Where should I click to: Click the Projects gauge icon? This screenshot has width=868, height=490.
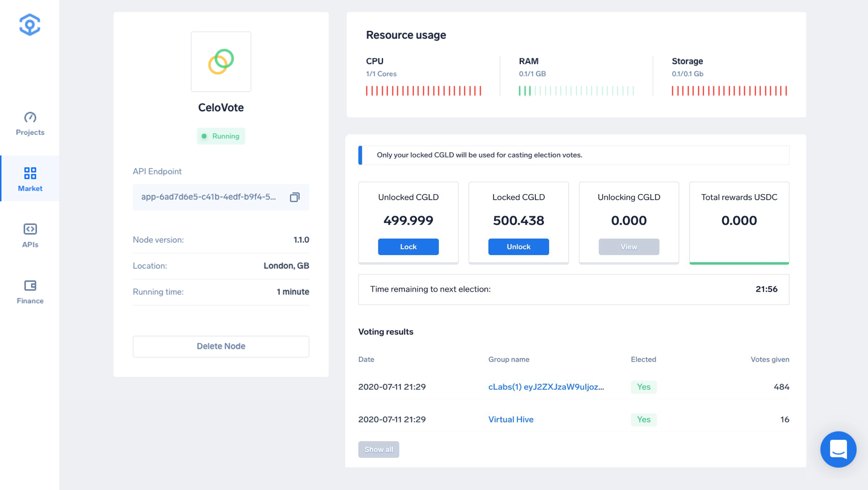(30, 117)
